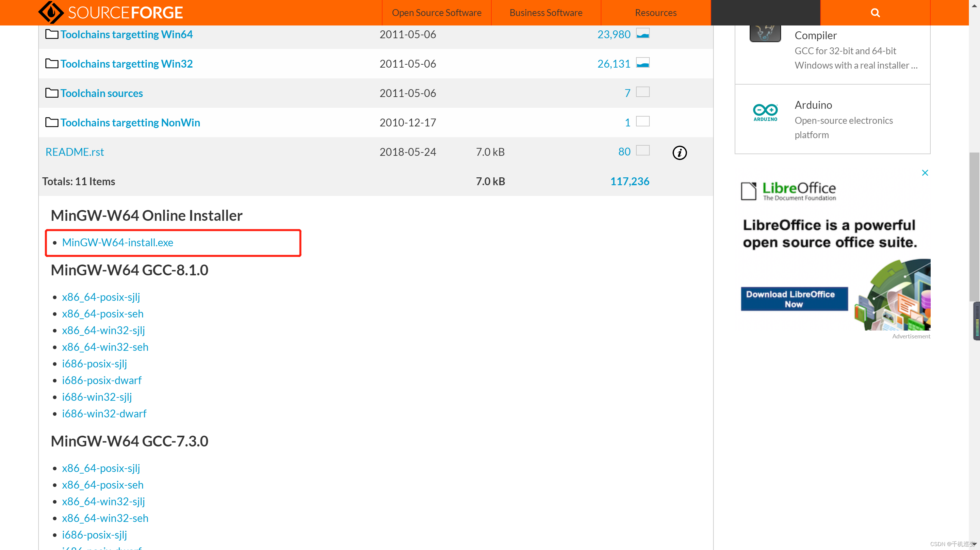
Task: Click the 117,236 total downloads count
Action: point(629,182)
